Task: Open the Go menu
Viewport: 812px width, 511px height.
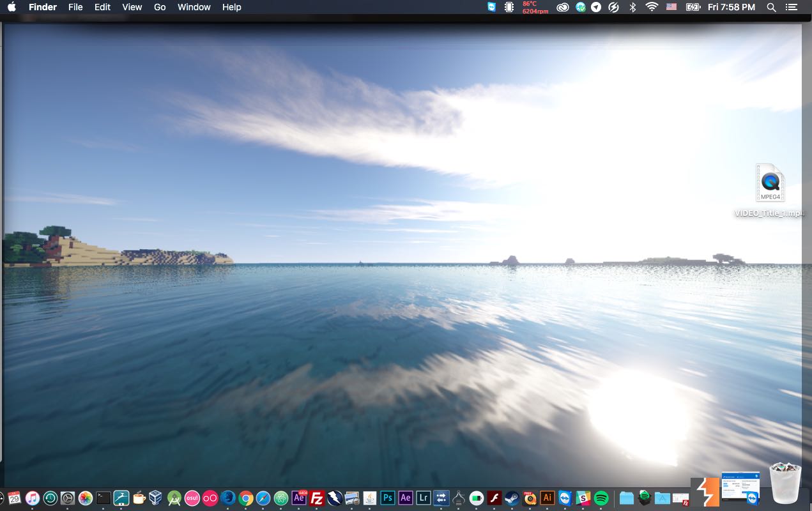Action: point(160,7)
